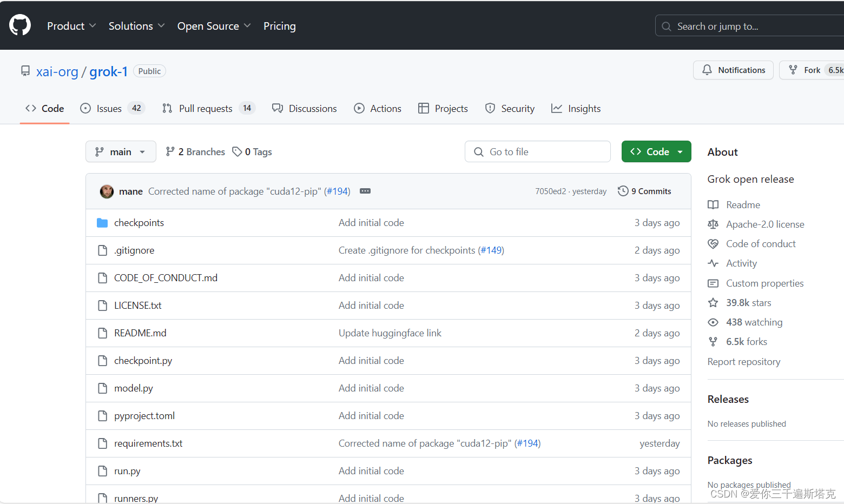
Task: Switch to the Security tab
Action: pyautogui.click(x=510, y=109)
